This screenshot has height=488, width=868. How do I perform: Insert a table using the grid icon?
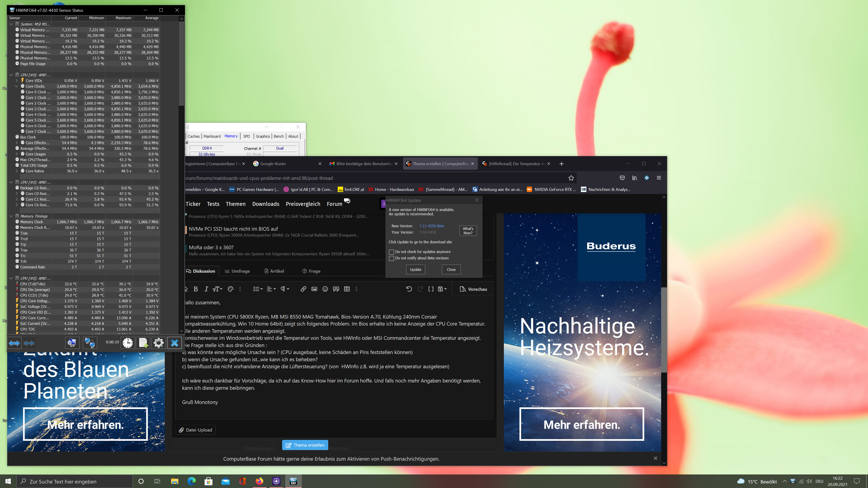tap(347, 289)
